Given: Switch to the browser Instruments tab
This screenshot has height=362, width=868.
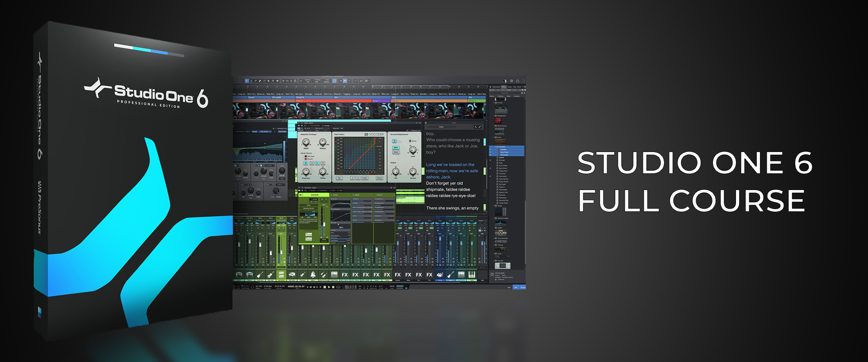Looking at the screenshot, I should tap(496, 87).
